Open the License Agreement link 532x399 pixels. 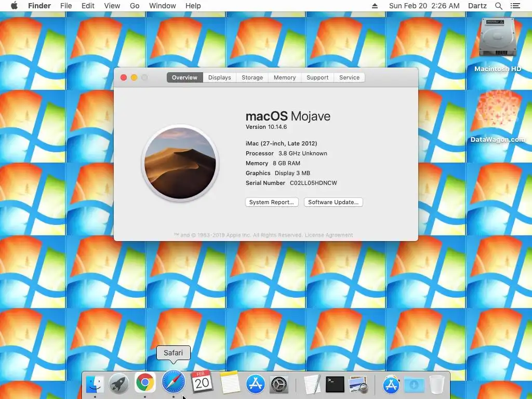[328, 235]
